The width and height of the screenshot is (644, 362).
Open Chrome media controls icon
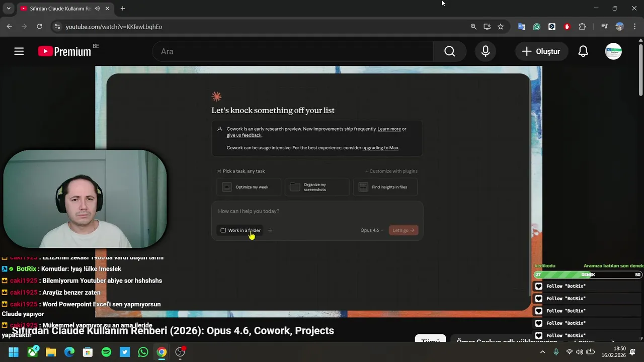pyautogui.click(x=604, y=27)
